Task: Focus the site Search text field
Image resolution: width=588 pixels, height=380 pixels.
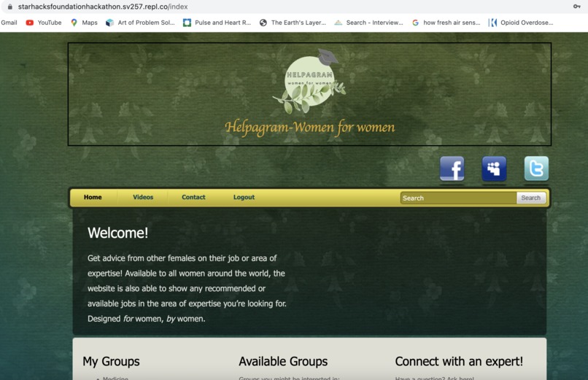Action: click(x=458, y=198)
